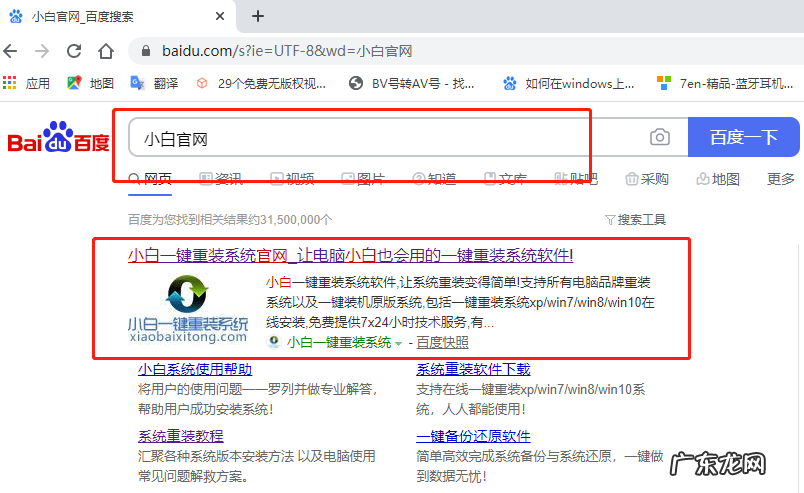Open the 翻译 translate bookmark
Viewport: 804px width, 493px height.
154,83
